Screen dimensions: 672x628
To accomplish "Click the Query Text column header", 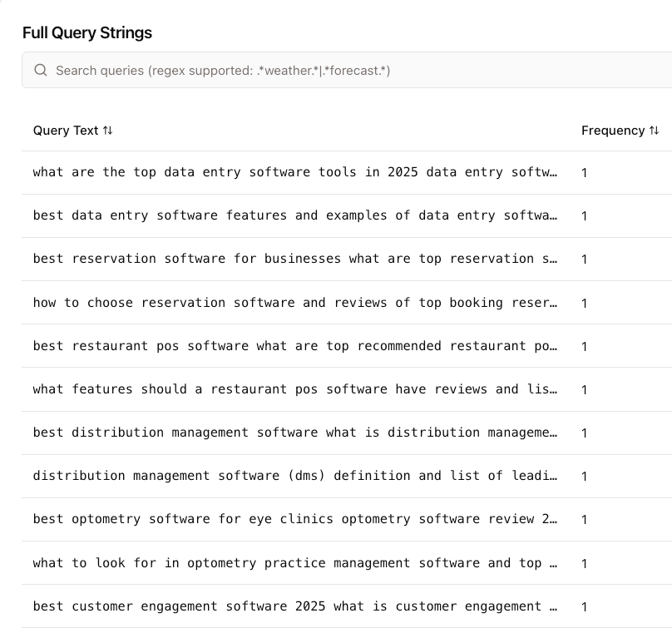I will click(x=66, y=131).
